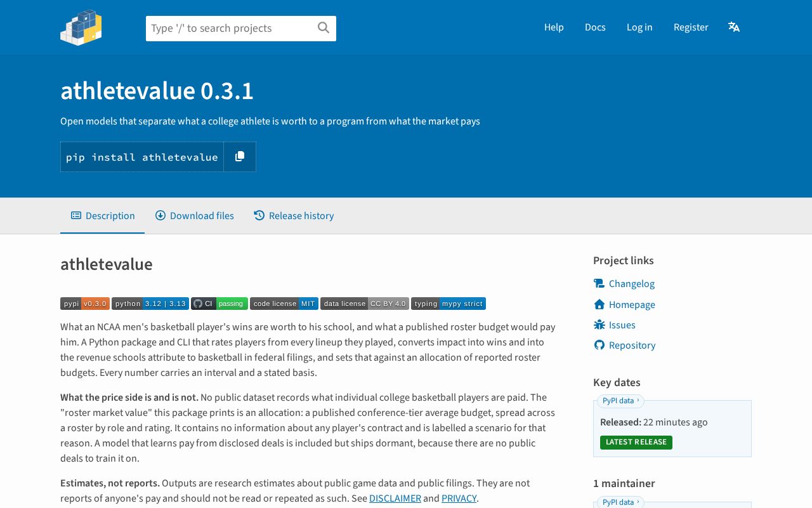Click the PyPI logo

tap(81, 27)
